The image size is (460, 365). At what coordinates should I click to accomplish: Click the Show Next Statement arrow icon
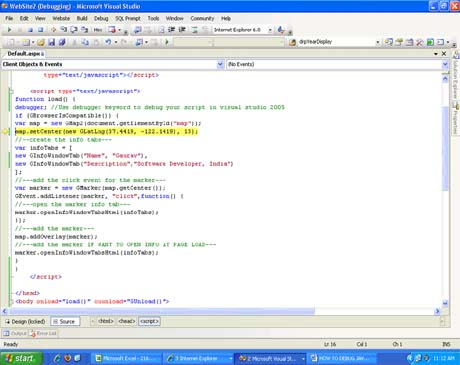(53, 30)
